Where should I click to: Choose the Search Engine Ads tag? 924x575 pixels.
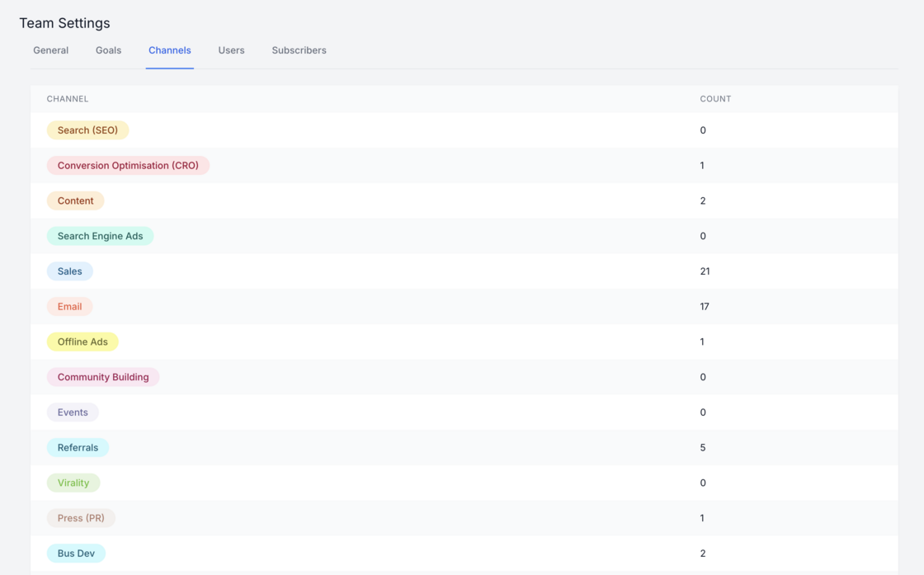(100, 236)
